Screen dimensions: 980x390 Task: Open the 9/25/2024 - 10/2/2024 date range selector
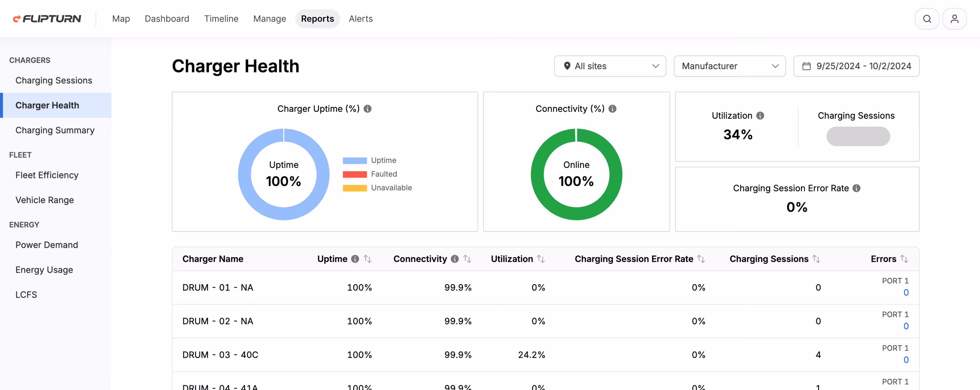point(856,66)
